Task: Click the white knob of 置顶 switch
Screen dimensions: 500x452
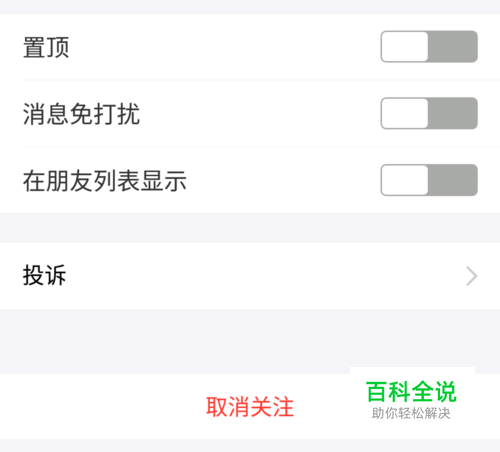Action: [405, 47]
